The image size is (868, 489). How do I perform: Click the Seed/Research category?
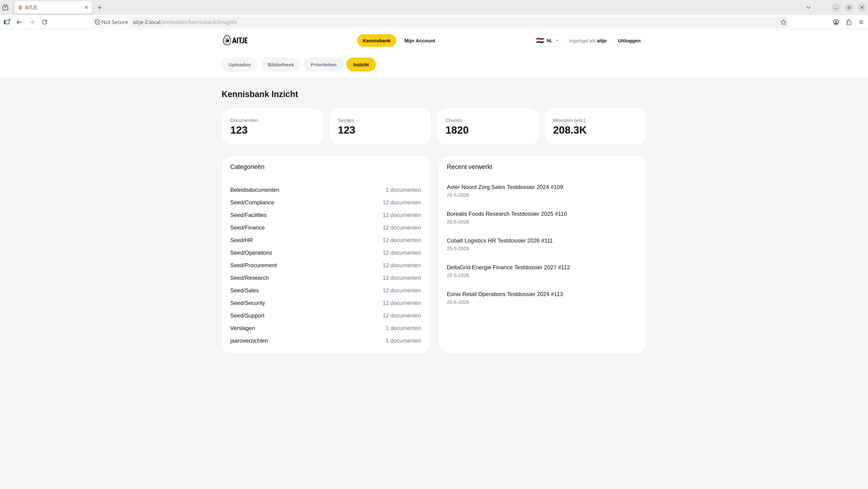click(326, 278)
